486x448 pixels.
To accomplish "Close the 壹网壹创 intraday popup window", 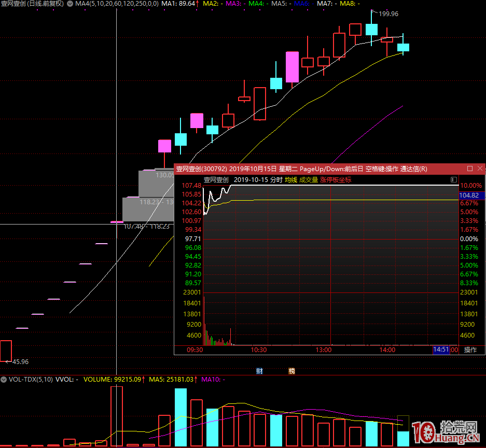I will pos(480,168).
